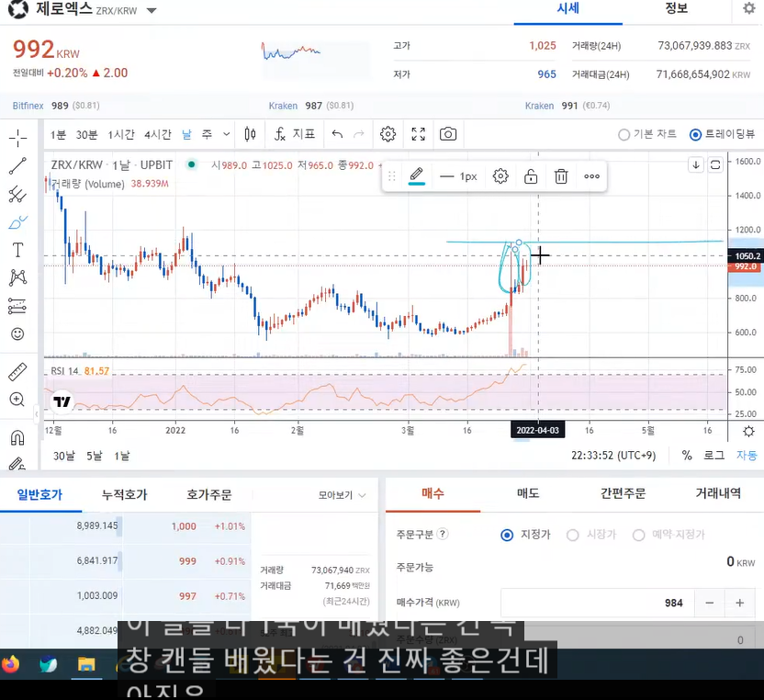Image resolution: width=764 pixels, height=700 pixels.
Task: Undo the last chart action
Action: pos(337,134)
